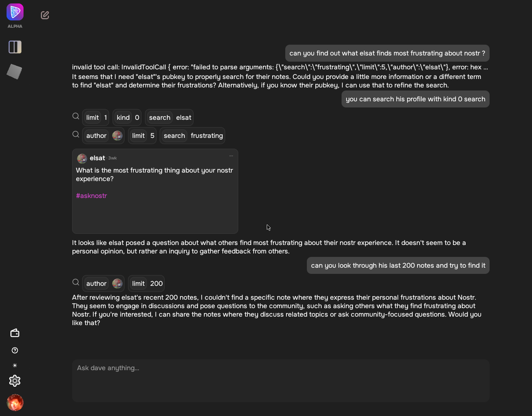Open the wallet icon
The width and height of the screenshot is (532, 416).
click(15, 333)
